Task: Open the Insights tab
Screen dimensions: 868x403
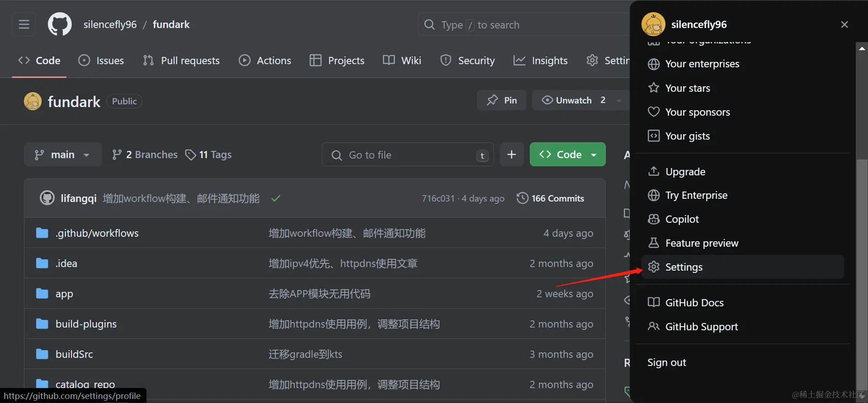Action: [x=540, y=61]
